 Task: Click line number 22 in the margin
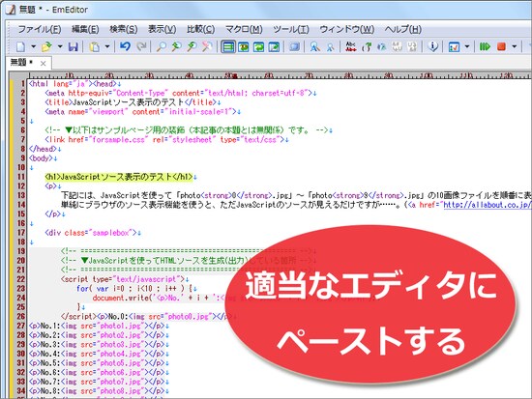pyautogui.click(x=21, y=279)
